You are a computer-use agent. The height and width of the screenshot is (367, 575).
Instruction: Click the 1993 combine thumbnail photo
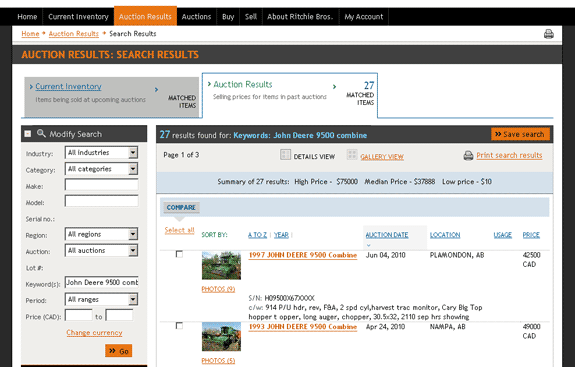221,337
